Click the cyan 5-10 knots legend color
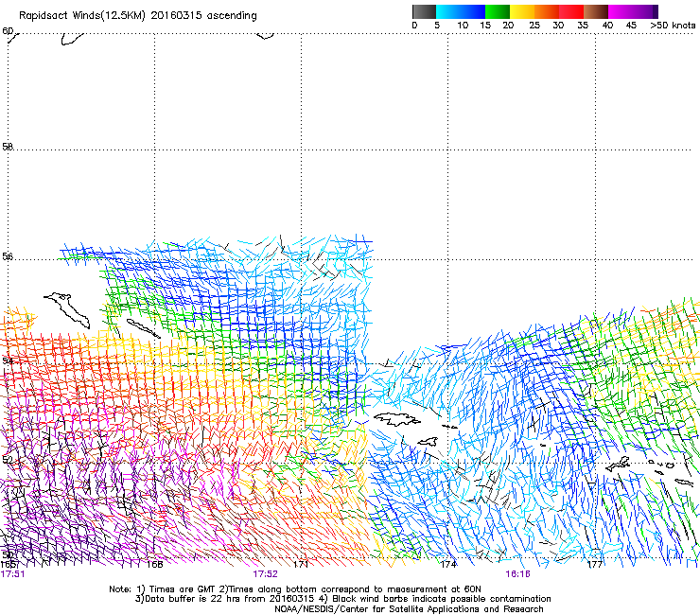This screenshot has width=700, height=615. point(448,11)
